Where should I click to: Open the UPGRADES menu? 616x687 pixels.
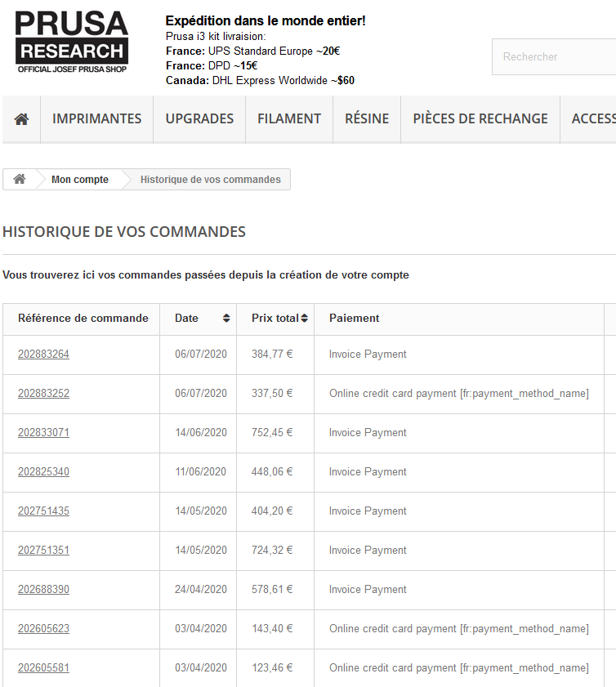[199, 118]
